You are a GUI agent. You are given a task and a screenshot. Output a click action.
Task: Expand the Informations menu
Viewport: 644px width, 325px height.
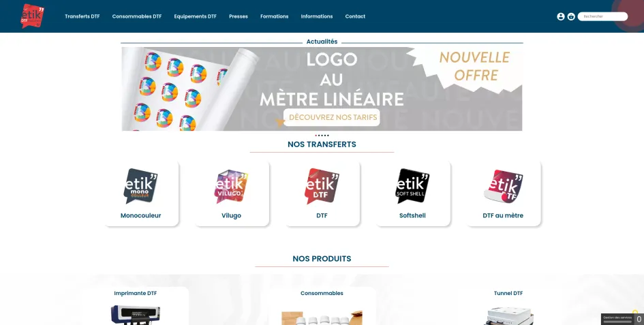tap(317, 16)
